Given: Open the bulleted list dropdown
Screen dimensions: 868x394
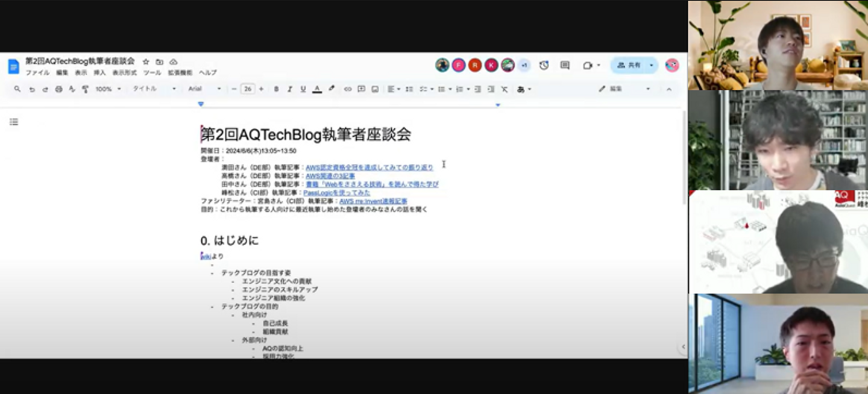Looking at the screenshot, I should (444, 89).
